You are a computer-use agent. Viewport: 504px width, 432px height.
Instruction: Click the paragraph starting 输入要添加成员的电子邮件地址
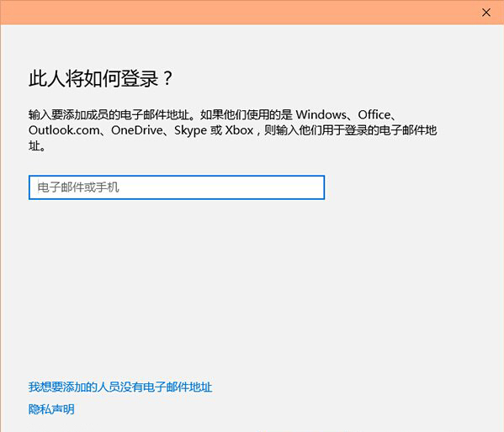point(232,130)
